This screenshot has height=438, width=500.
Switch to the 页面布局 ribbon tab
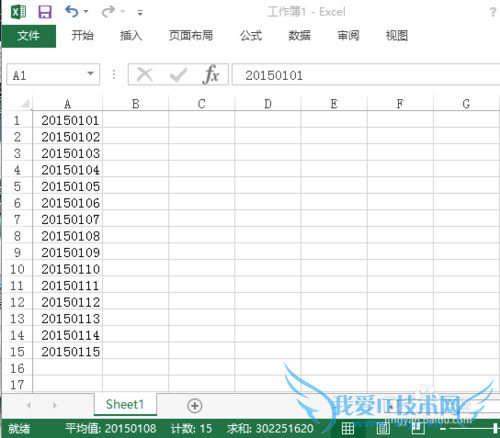click(x=191, y=35)
